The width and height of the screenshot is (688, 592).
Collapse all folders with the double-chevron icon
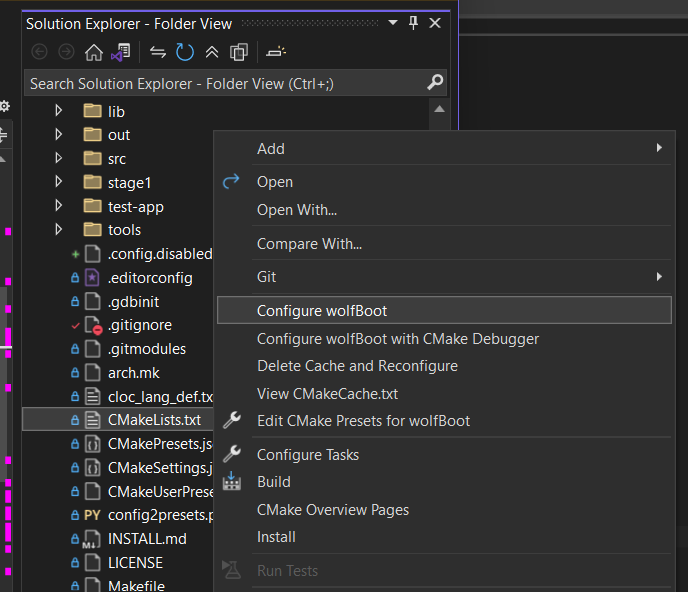tap(212, 52)
